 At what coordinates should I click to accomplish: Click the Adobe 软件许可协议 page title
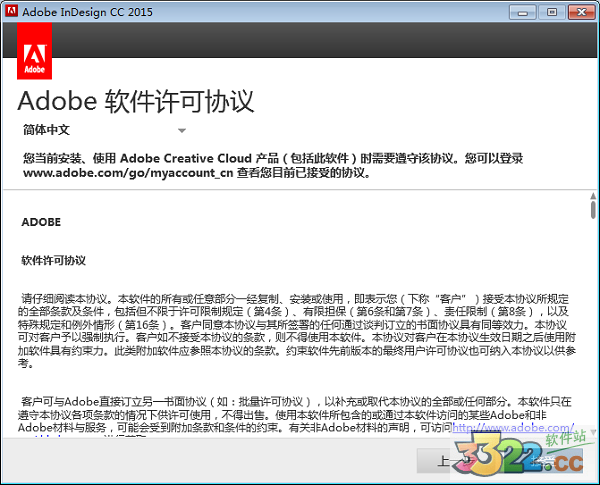click(136, 101)
